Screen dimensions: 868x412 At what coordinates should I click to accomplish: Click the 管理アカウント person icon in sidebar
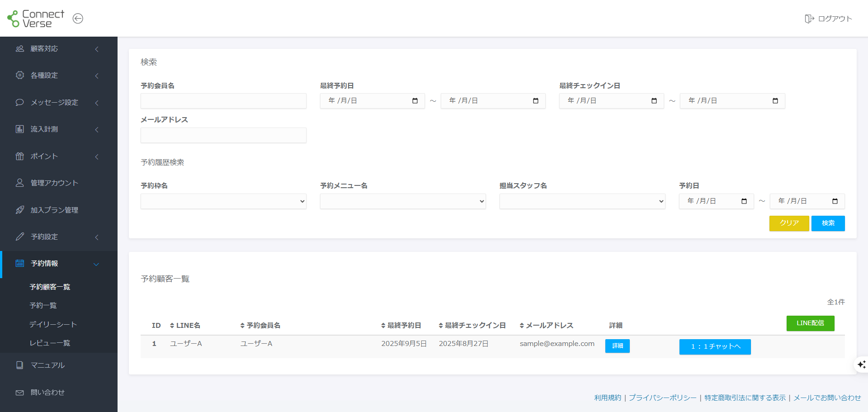pyautogui.click(x=20, y=183)
